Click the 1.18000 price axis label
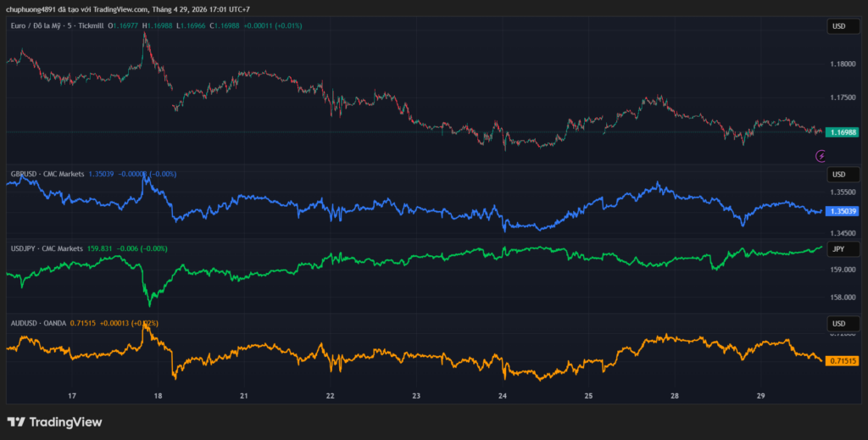Image resolution: width=868 pixels, height=440 pixels. tap(843, 64)
